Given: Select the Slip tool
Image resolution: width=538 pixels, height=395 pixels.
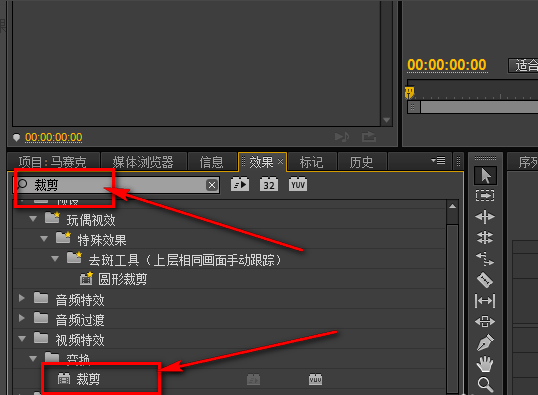Looking at the screenshot, I should coord(485,301).
